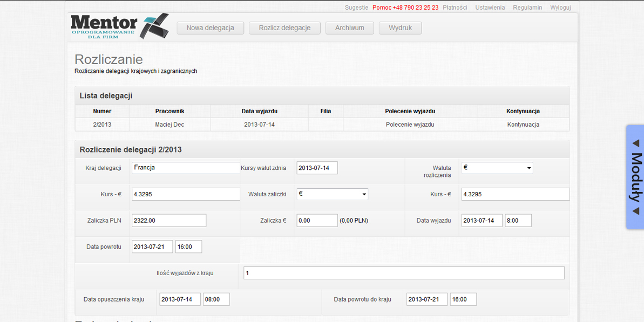Open the Archiwum section
Viewport: 644px width, 322px height.
(x=349, y=28)
